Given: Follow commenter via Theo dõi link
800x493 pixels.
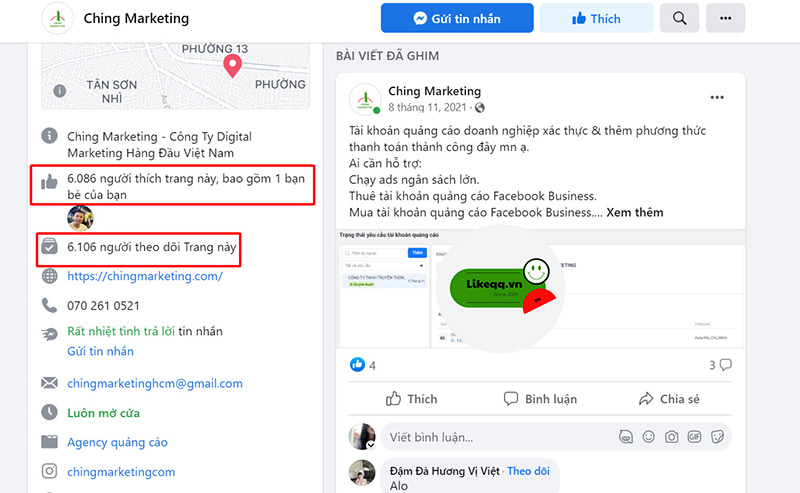Looking at the screenshot, I should click(x=528, y=470).
